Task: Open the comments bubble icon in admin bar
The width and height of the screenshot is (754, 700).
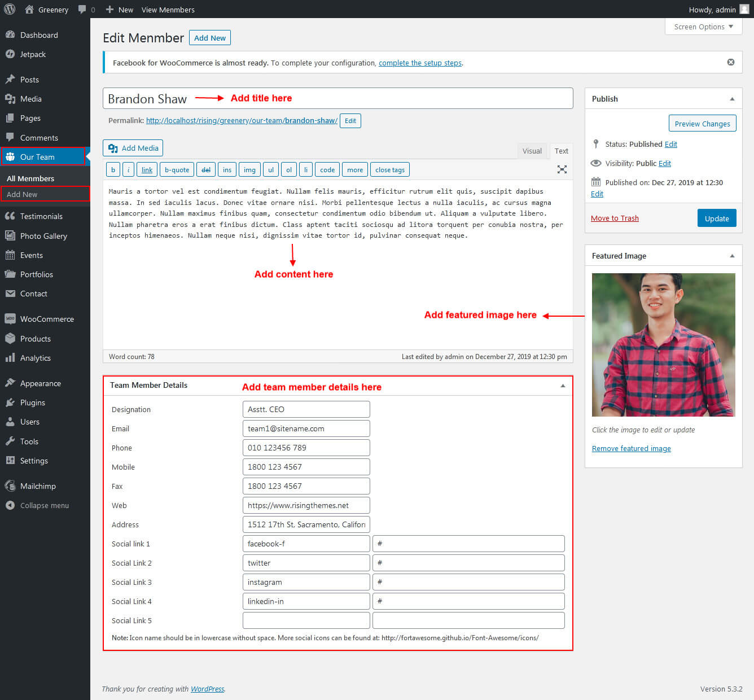Action: (x=82, y=10)
